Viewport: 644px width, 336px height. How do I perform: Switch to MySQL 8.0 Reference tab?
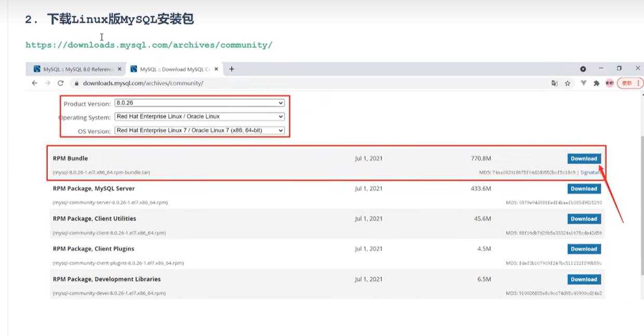click(x=77, y=69)
